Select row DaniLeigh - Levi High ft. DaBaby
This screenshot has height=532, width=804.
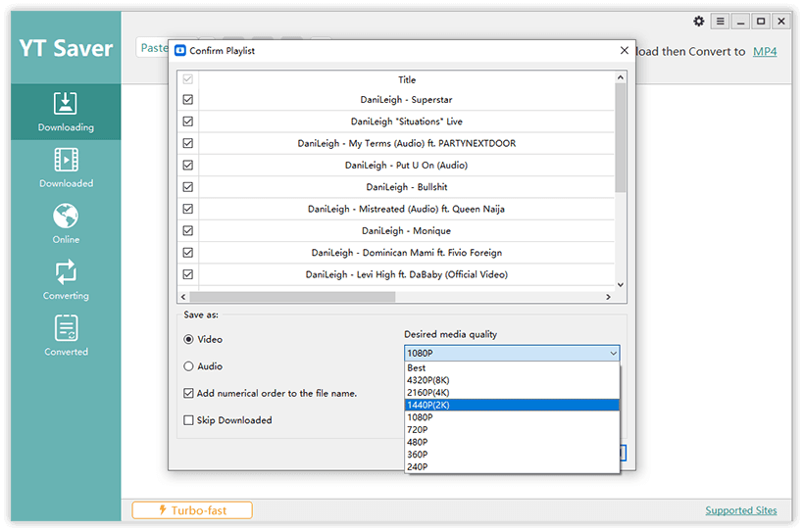coord(406,274)
